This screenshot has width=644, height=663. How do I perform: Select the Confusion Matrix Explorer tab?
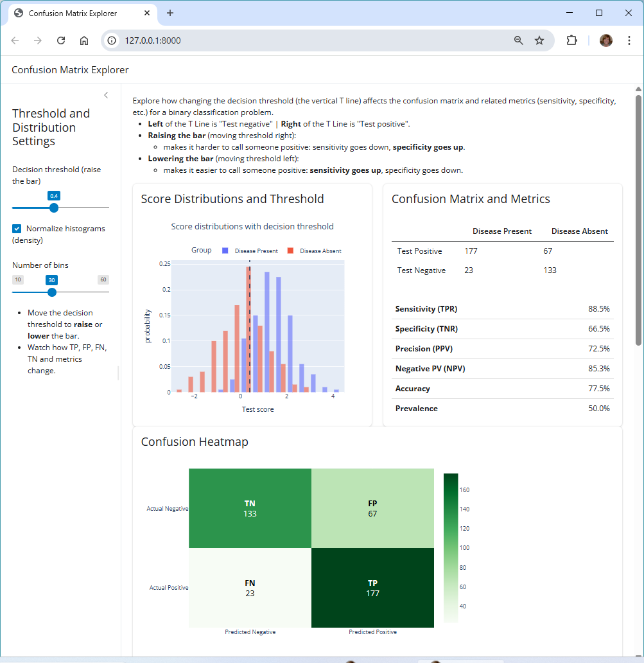[x=77, y=13]
